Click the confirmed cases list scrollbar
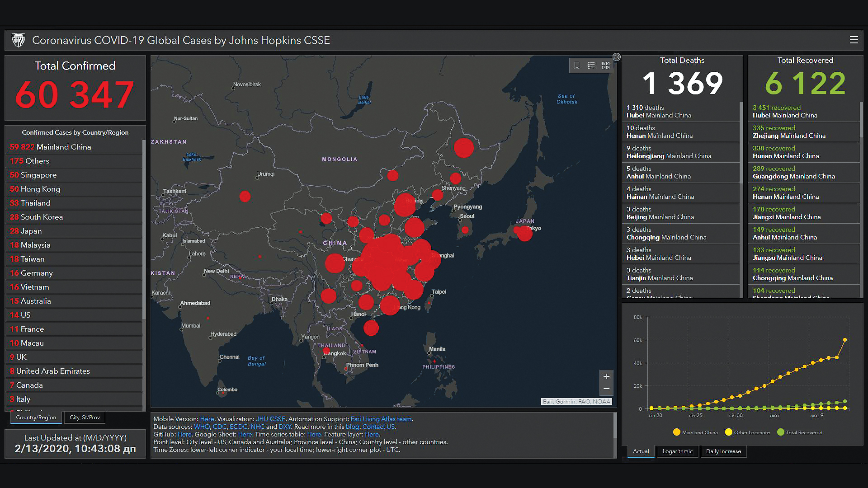This screenshot has height=488, width=868. [144, 230]
